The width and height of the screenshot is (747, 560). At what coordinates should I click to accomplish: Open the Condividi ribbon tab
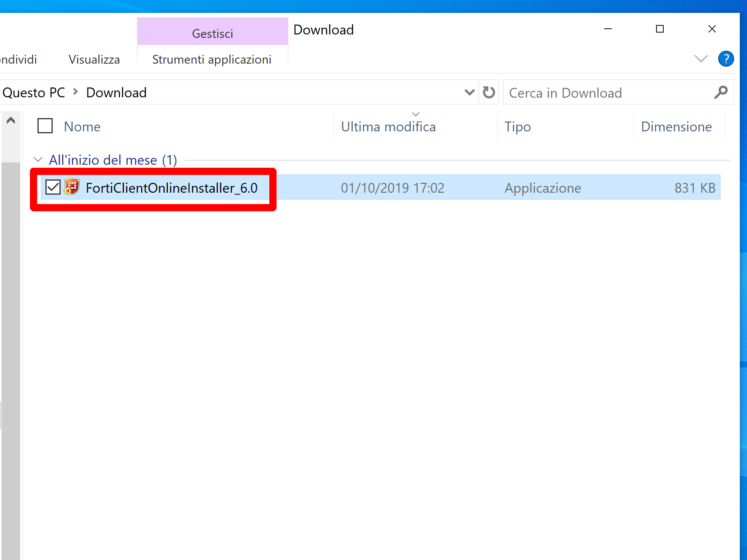coord(18,59)
